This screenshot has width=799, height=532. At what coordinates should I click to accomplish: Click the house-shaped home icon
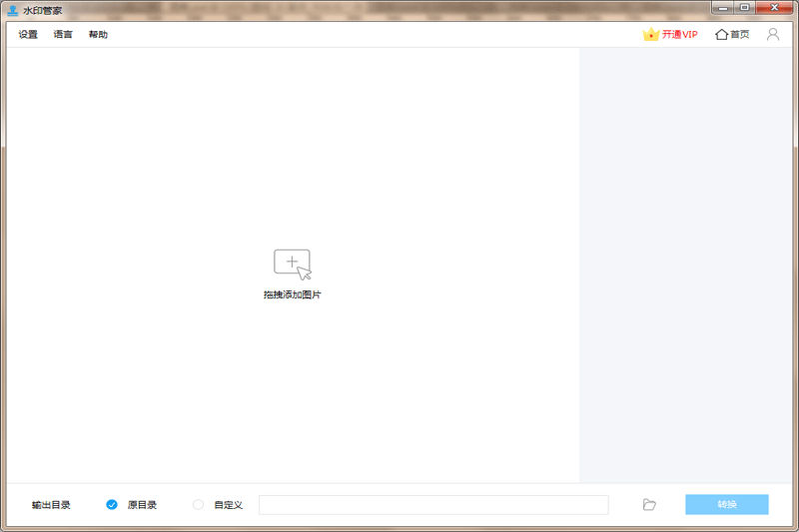coord(721,34)
